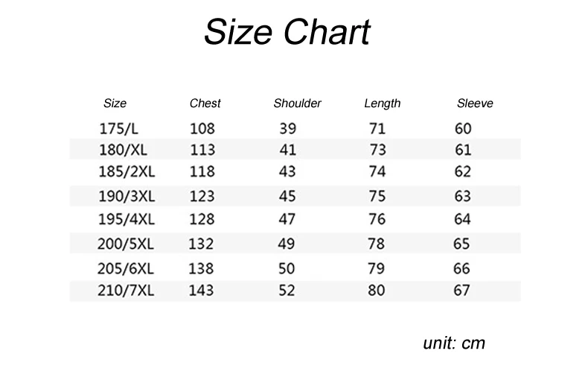Click the 205/6XL size row label
The width and height of the screenshot is (588, 377).
tap(125, 269)
